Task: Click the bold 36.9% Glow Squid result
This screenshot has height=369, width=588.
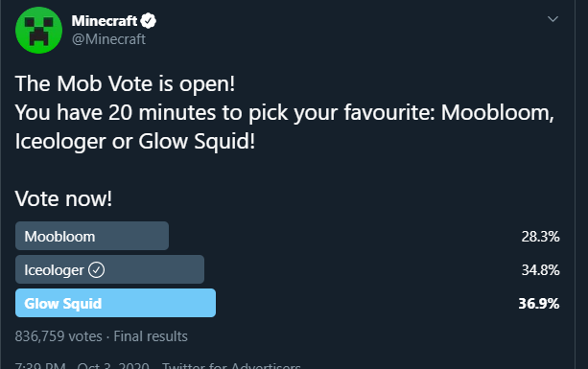Action: (x=539, y=304)
